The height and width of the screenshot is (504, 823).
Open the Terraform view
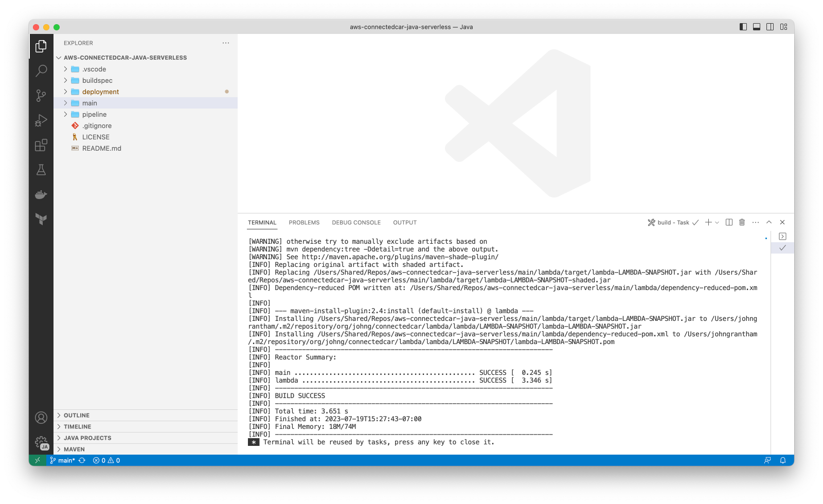point(41,219)
